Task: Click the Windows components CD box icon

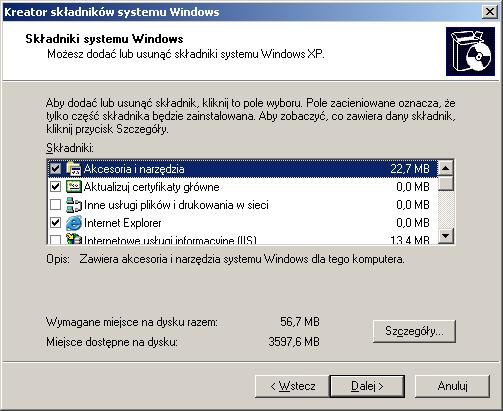Action: coord(470,52)
